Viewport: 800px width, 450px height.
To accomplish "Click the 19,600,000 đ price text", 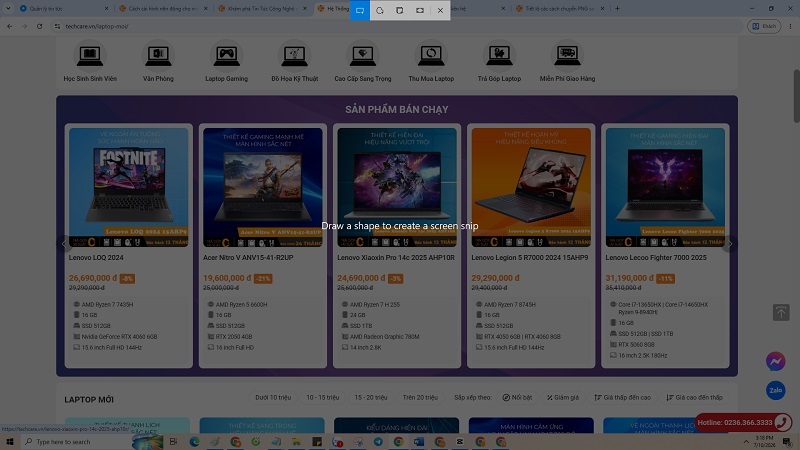I will pyautogui.click(x=227, y=278).
